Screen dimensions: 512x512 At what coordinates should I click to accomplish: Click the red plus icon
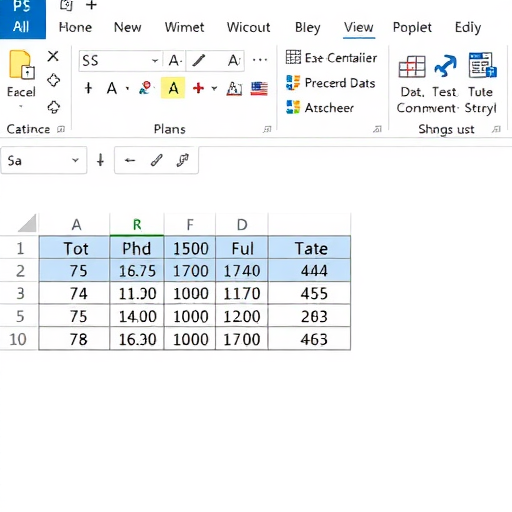pyautogui.click(x=198, y=88)
